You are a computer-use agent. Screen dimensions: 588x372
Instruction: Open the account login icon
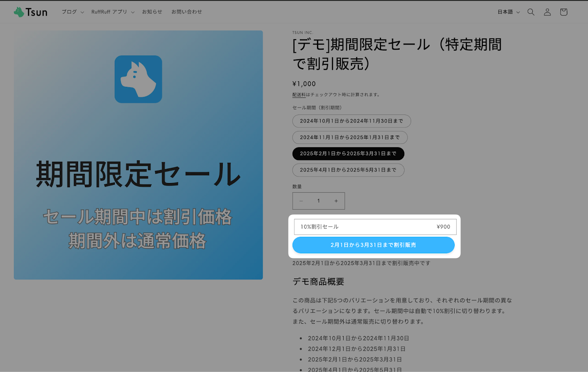(547, 12)
